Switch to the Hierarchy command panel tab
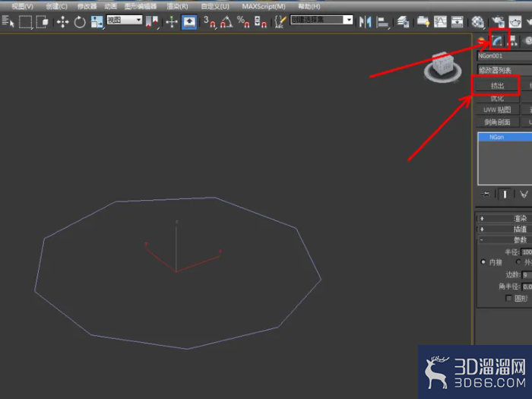Viewport: 532px width, 399px height. pyautogui.click(x=513, y=41)
